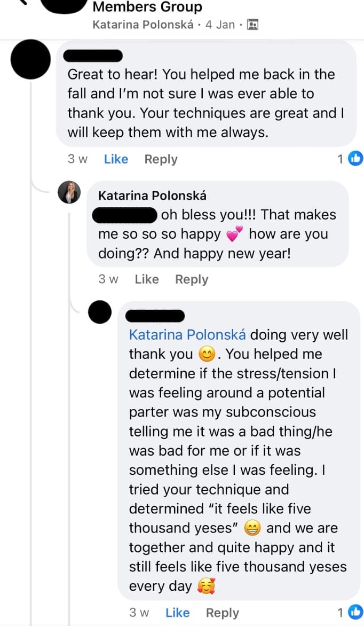
Task: View the thumbs-up reaction on the first comment
Action: tap(355, 159)
